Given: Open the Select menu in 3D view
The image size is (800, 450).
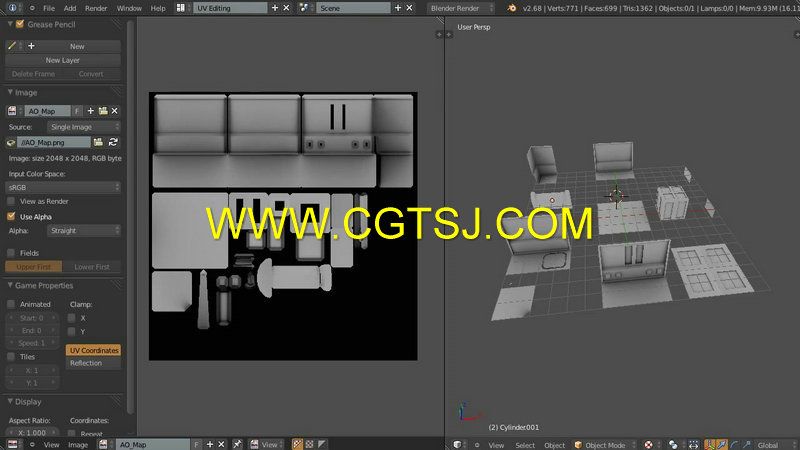Looking at the screenshot, I should (x=525, y=445).
